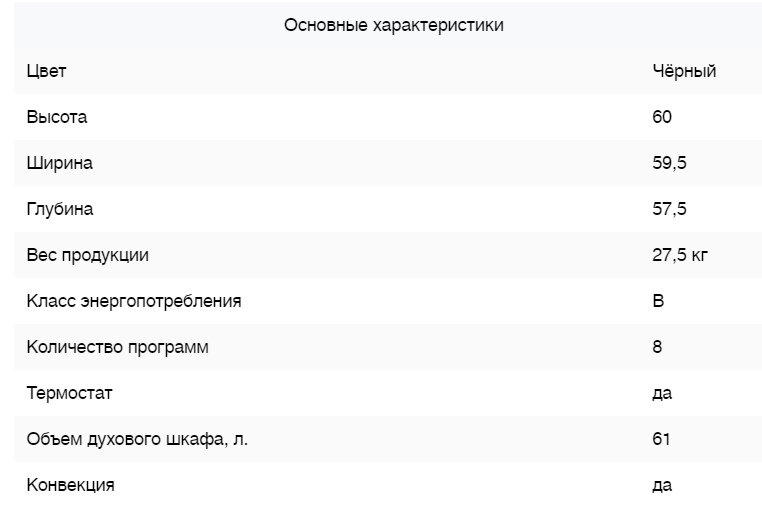
Task: Select the 'да' value for Термостат
Action: click(662, 393)
